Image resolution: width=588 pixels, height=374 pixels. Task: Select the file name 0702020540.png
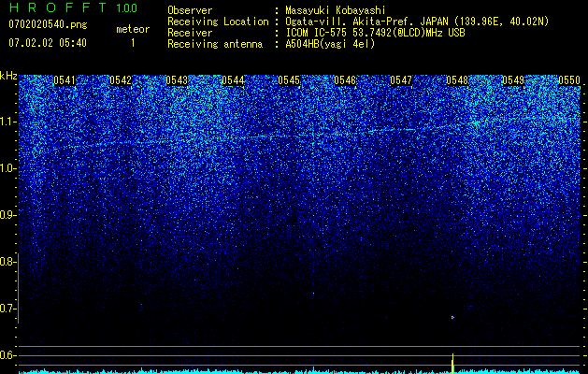tap(48, 24)
